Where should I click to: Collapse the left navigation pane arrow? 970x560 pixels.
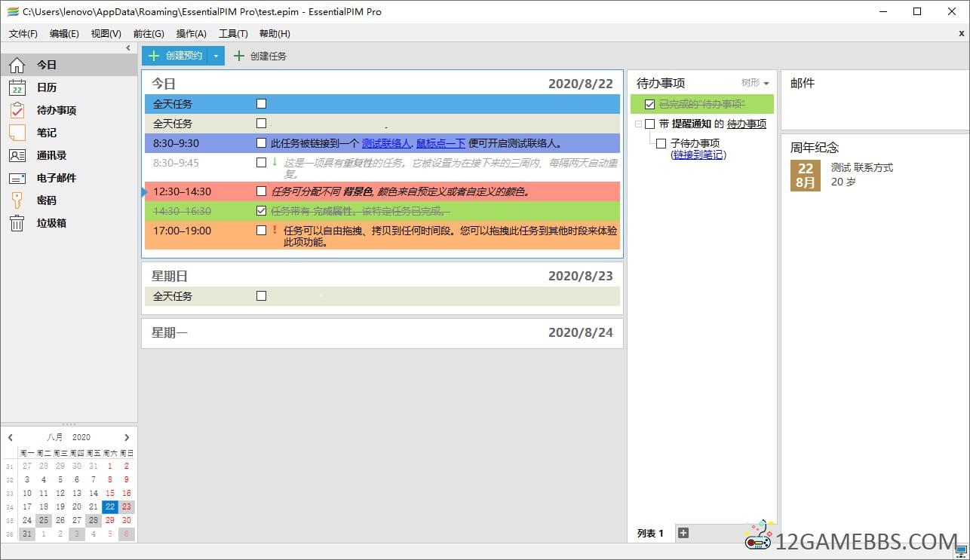128,47
